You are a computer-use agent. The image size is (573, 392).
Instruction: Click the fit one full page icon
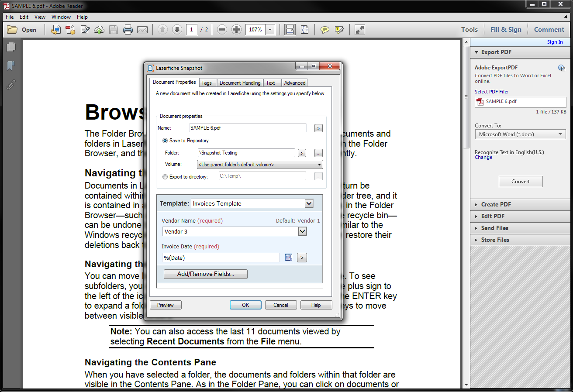pyautogui.click(x=304, y=30)
